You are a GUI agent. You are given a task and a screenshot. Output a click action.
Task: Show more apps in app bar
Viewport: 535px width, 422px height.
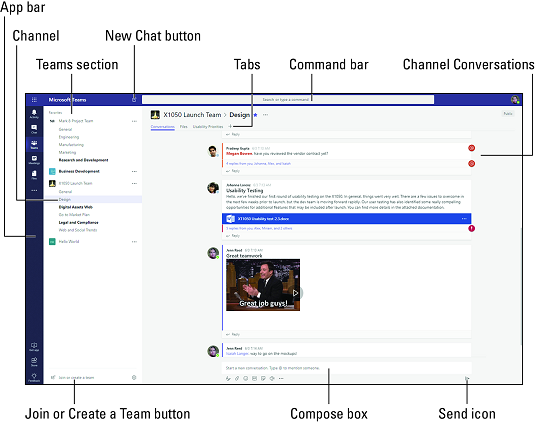[34, 190]
